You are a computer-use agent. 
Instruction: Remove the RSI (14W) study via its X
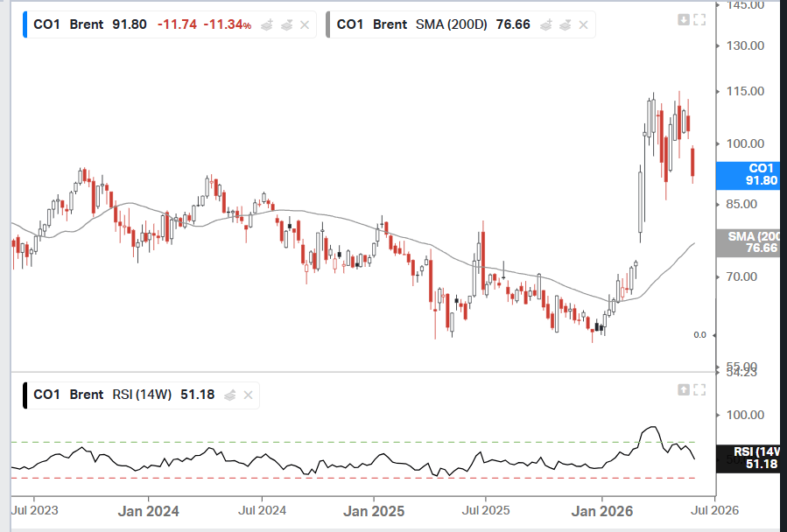tap(248, 395)
